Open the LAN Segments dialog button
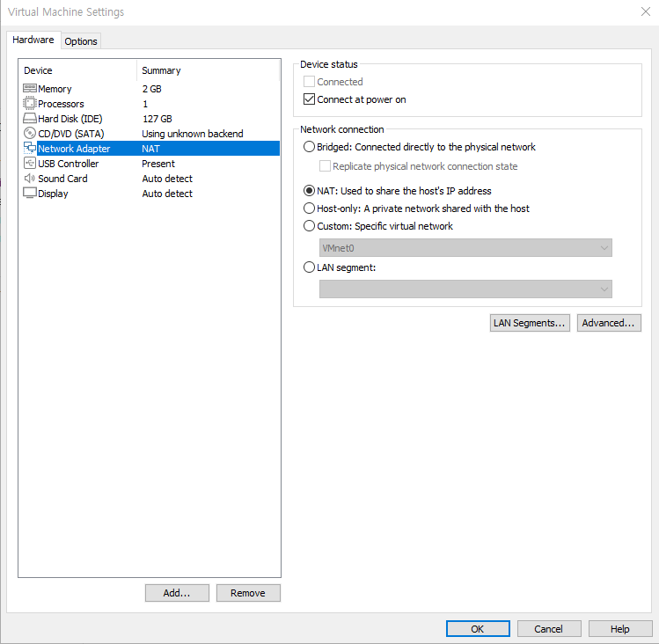 pos(530,323)
